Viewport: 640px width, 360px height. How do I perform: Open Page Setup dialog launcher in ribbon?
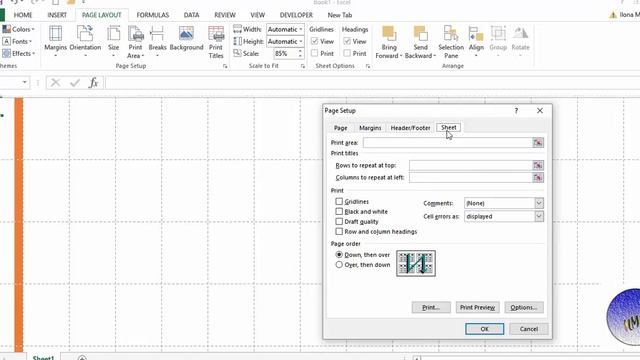point(225,66)
